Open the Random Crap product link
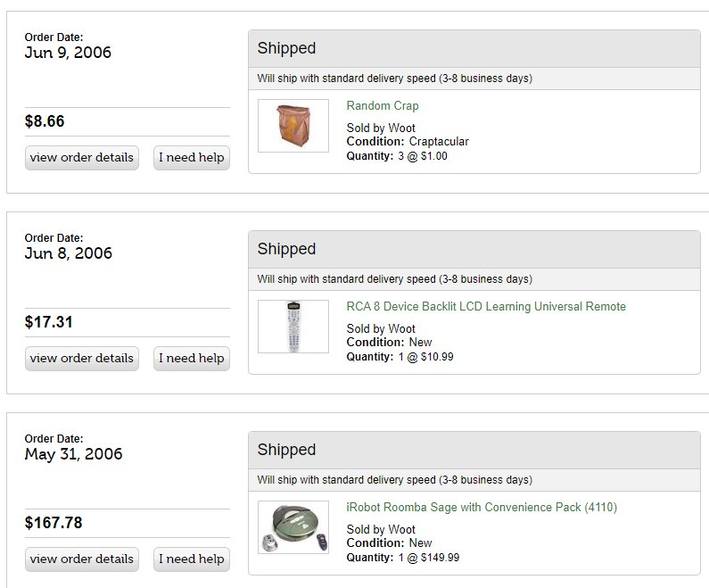The width and height of the screenshot is (709, 588). pyautogui.click(x=382, y=106)
